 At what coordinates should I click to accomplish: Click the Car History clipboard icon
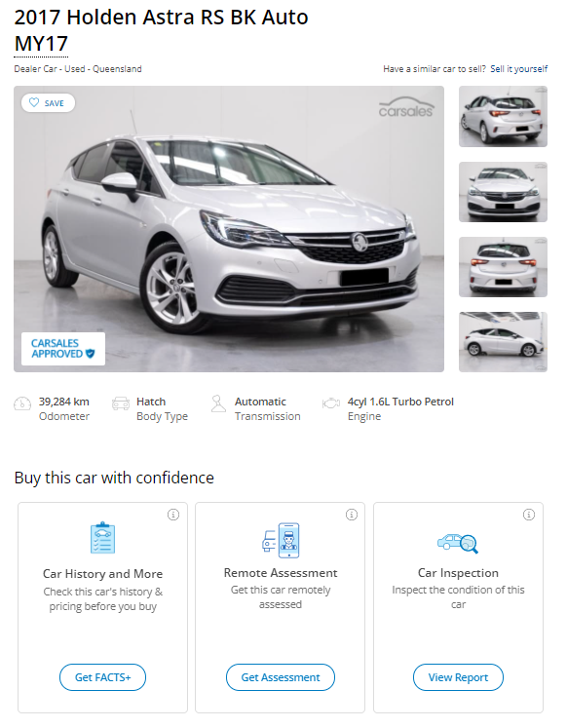pyautogui.click(x=102, y=538)
